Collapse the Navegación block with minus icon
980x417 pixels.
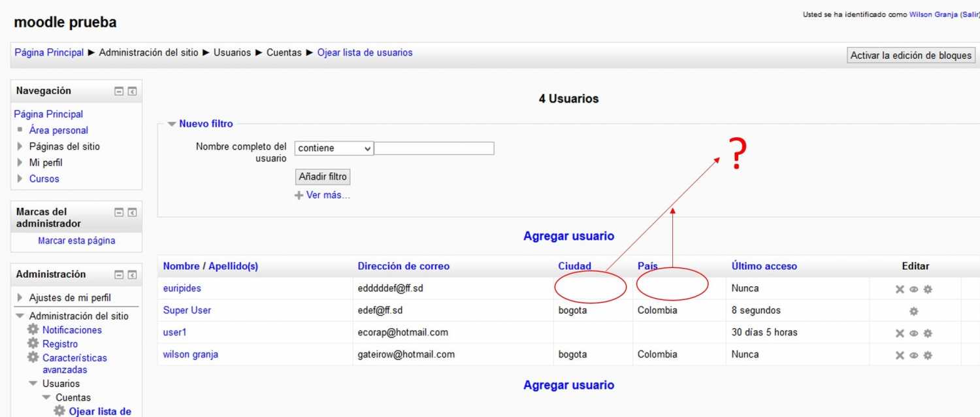119,92
